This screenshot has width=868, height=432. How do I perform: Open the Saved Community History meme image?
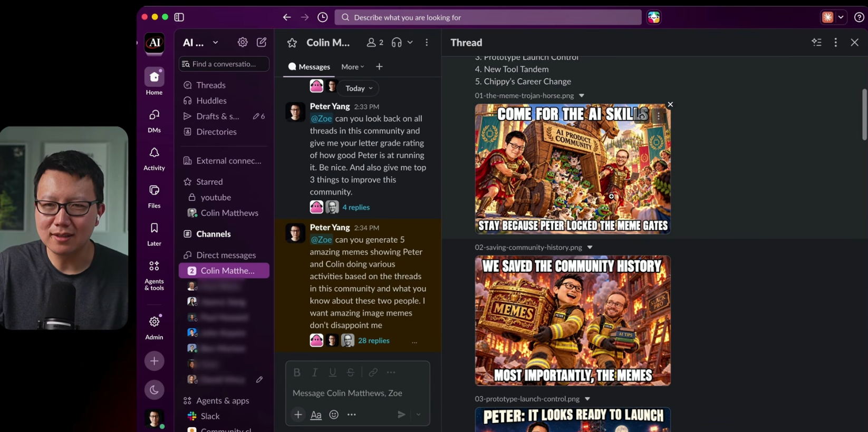(x=573, y=321)
